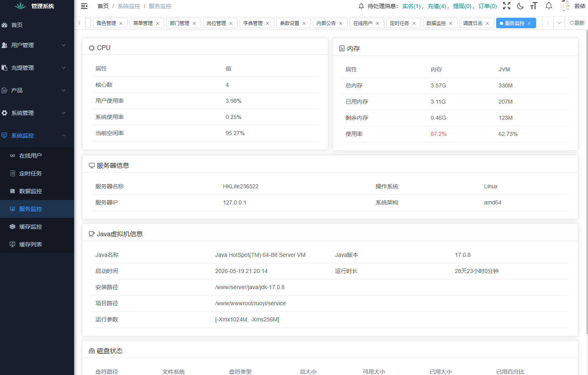
Task: Toggle the sidebar collapse hamburger icon
Action: point(84,6)
